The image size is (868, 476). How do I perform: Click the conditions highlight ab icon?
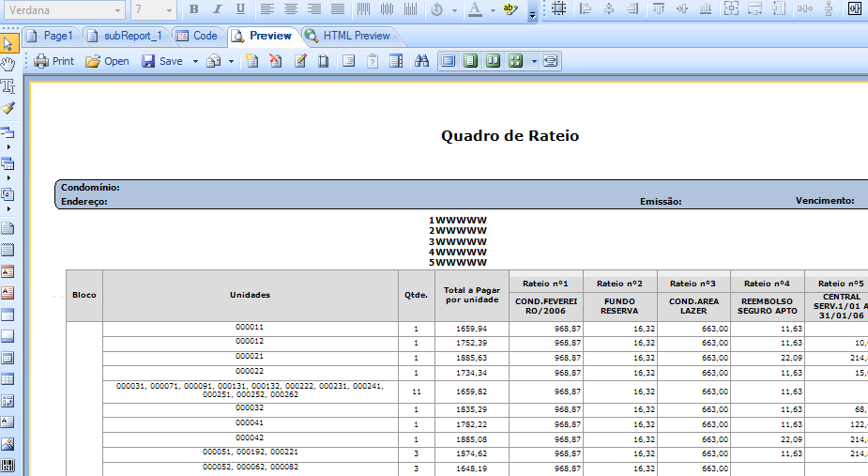[x=510, y=8]
